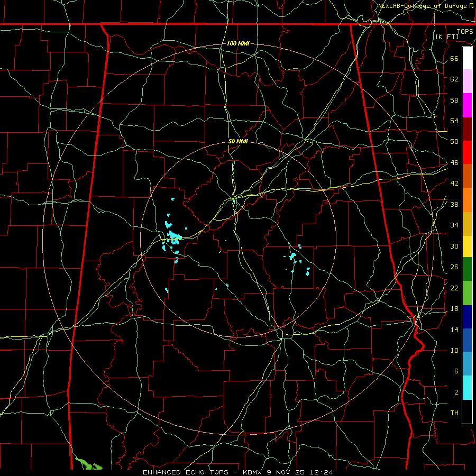This screenshot has width=476, height=476.
Task: Click the green echo at the bottom-left corner
Action: [x=88, y=464]
